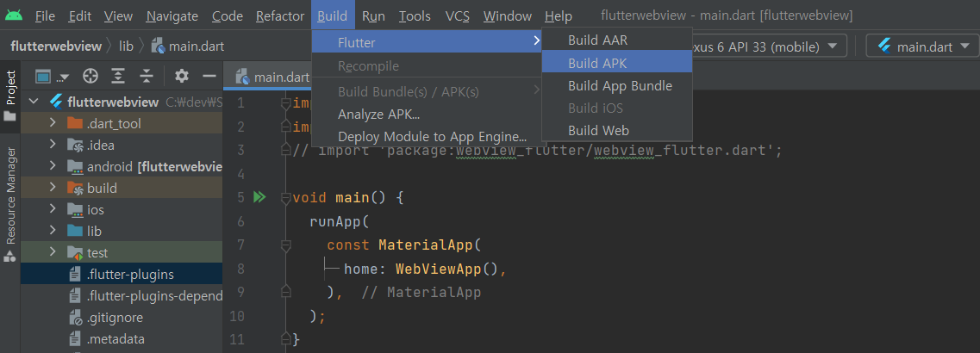Open the Tools menu

pos(415,16)
